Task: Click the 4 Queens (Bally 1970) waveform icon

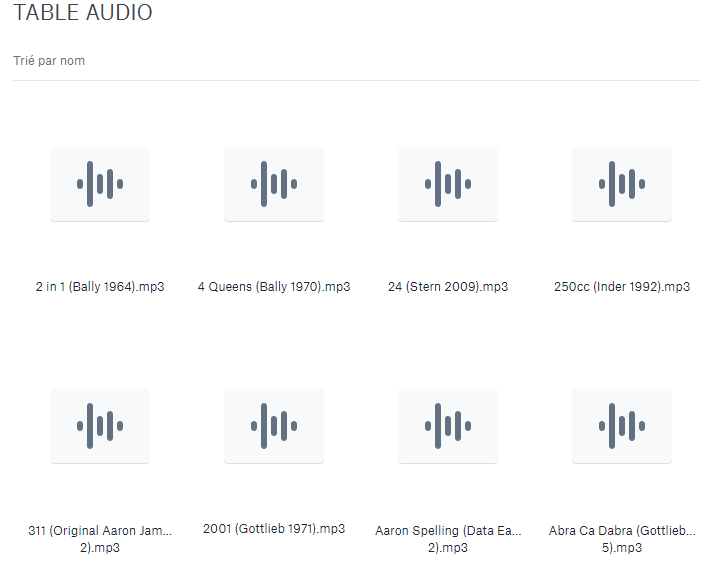Action: (x=274, y=184)
